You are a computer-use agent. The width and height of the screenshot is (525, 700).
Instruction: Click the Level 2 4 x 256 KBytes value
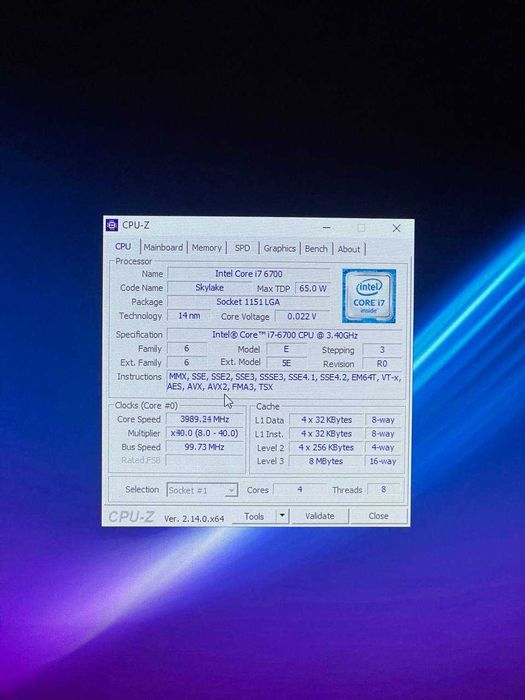tap(326, 447)
